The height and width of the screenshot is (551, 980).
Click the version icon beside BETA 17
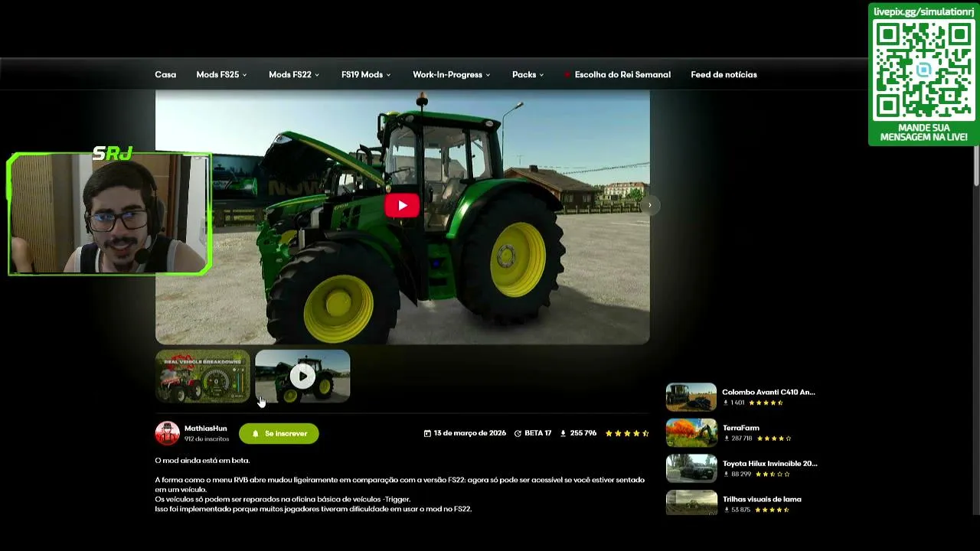[x=518, y=433]
